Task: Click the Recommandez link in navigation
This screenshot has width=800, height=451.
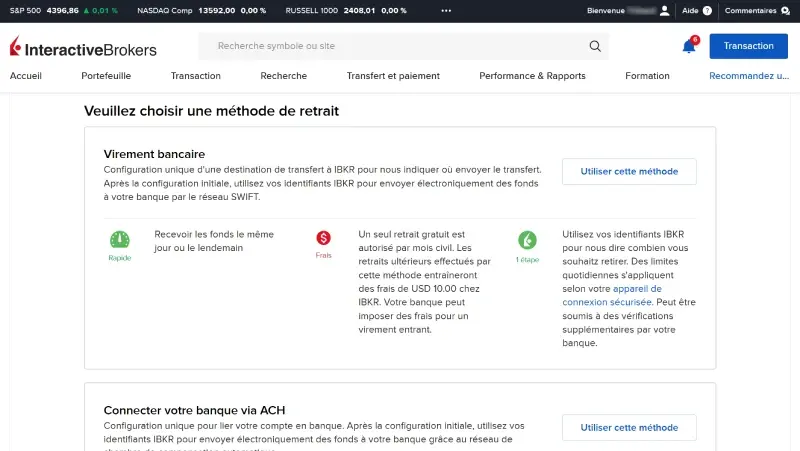Action: click(x=749, y=76)
